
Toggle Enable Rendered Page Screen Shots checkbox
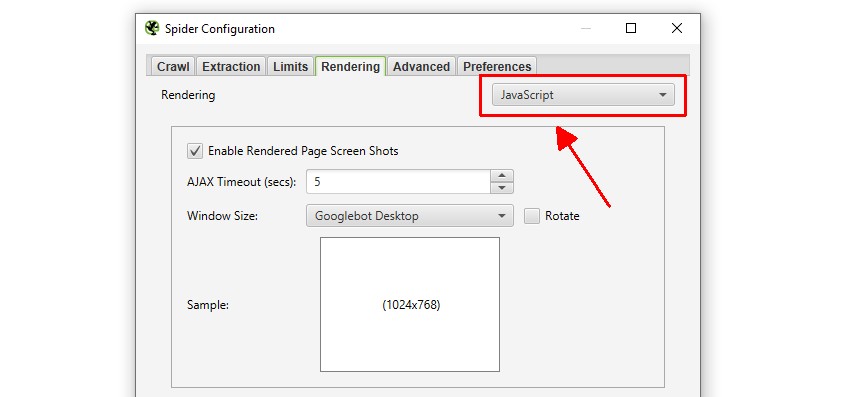(195, 151)
